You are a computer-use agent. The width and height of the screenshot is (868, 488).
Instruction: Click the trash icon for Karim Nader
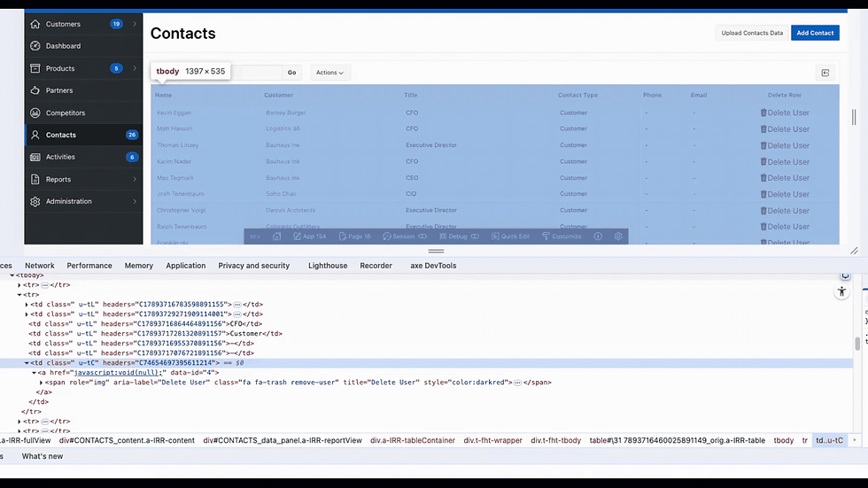point(763,161)
